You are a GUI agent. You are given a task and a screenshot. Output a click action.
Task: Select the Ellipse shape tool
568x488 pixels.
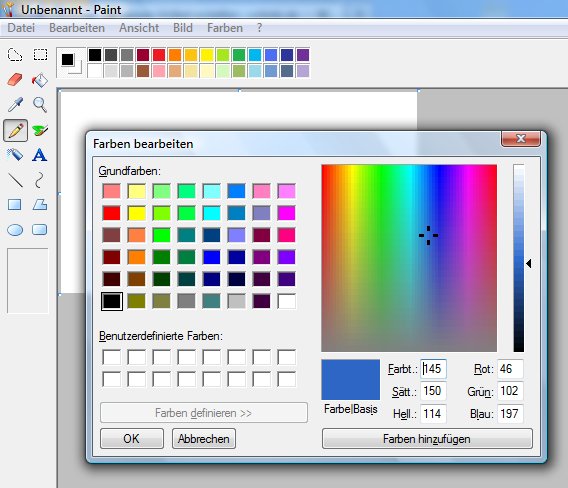tap(15, 230)
